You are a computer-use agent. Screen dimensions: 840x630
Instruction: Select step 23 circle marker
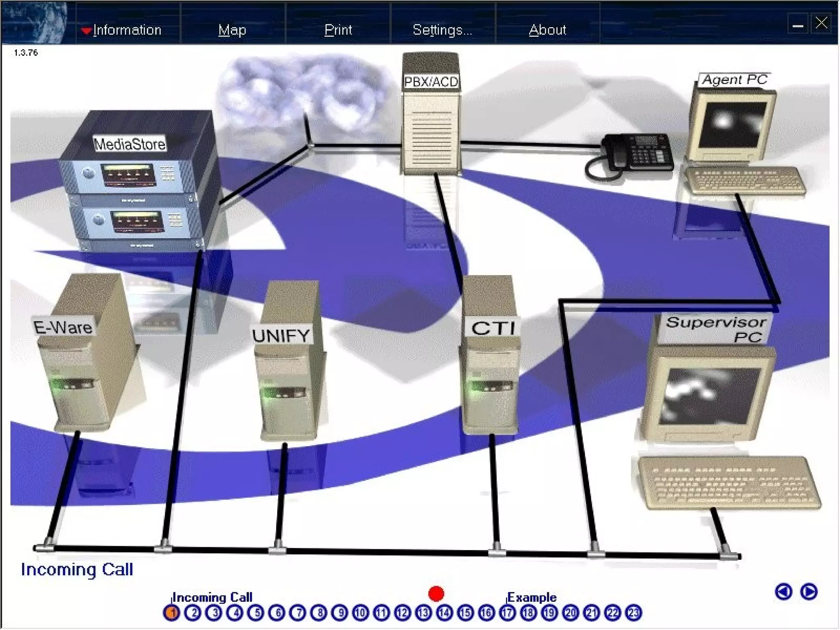[634, 613]
